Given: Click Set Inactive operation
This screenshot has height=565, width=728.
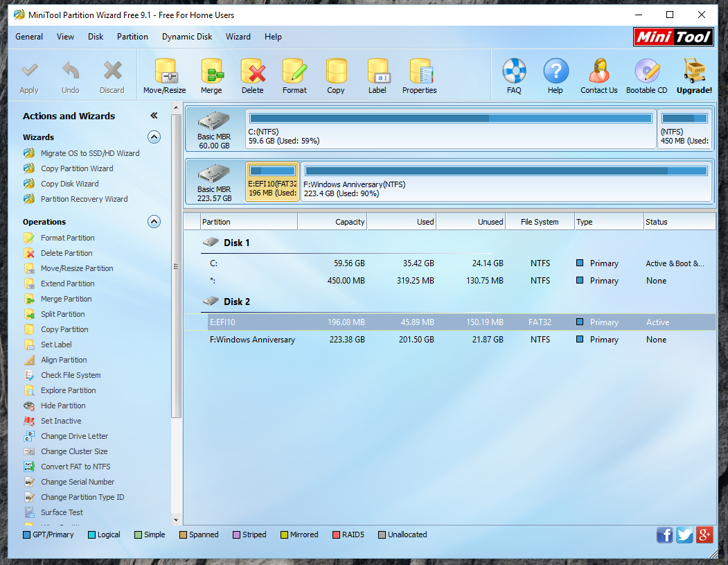Looking at the screenshot, I should (61, 421).
